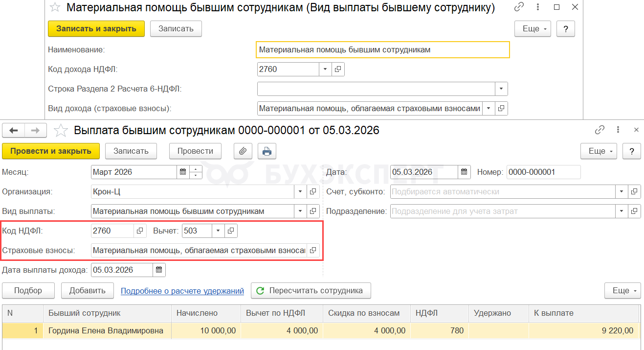Expand Вид дохода (страховые взносы) dropdown
Screen dimensions: 644x350
[489, 108]
